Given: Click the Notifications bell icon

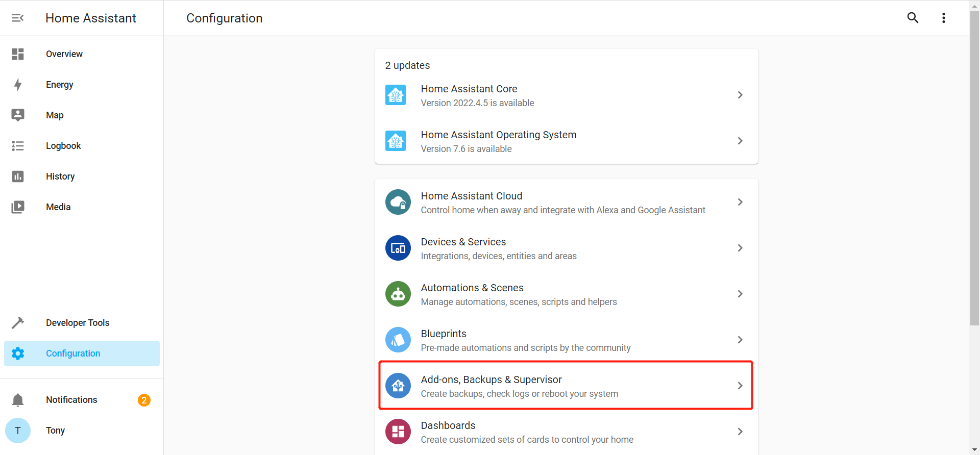Looking at the screenshot, I should coord(18,400).
